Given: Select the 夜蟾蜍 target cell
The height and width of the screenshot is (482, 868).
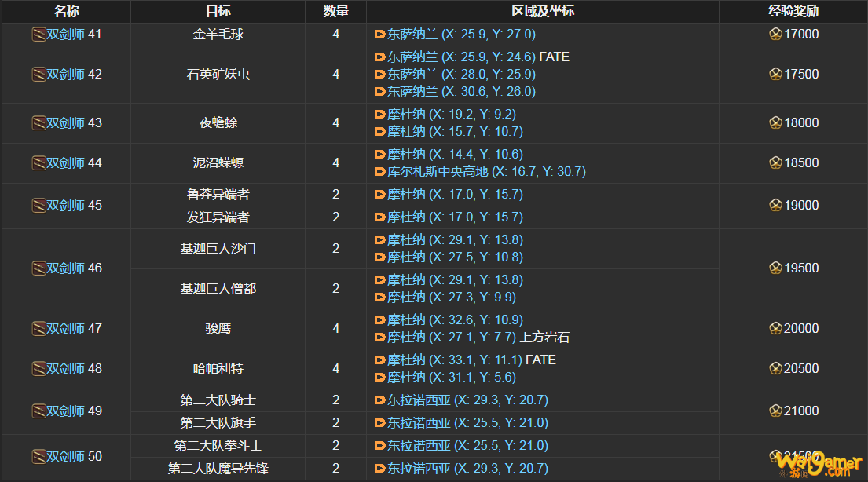Looking at the screenshot, I should (x=218, y=122).
